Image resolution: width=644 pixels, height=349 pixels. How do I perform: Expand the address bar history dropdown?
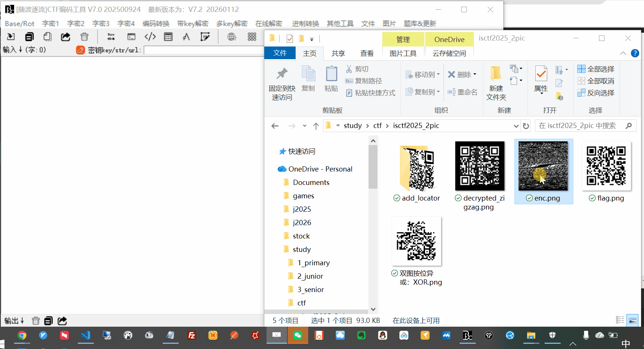[516, 126]
